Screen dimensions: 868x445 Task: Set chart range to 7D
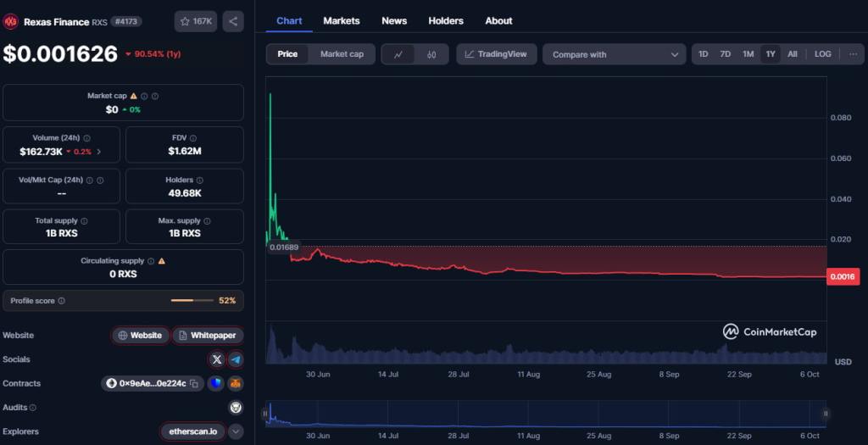pos(726,54)
